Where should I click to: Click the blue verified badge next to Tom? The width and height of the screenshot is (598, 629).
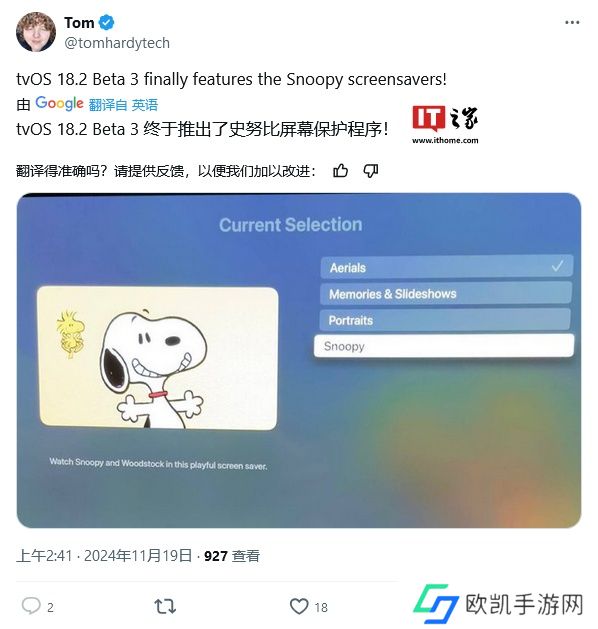pyautogui.click(x=106, y=22)
